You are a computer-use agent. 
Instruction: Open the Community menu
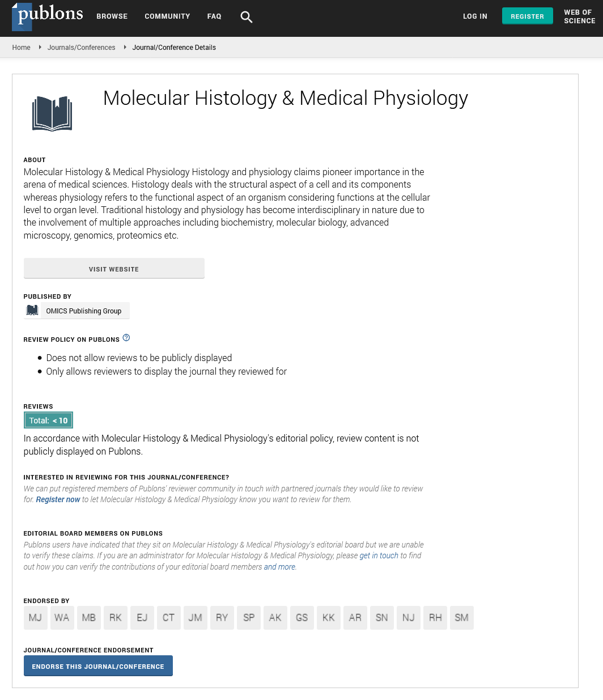point(167,16)
